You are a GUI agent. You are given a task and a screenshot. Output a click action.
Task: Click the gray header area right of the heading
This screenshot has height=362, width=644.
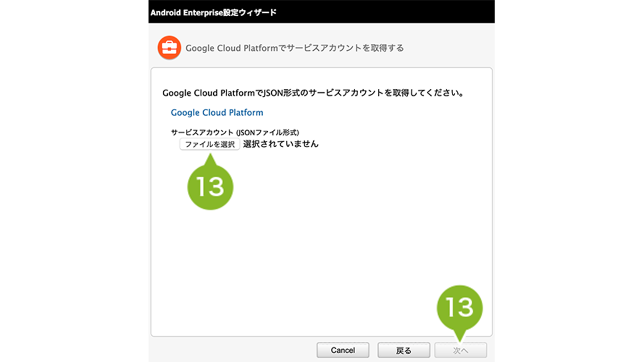(449, 48)
